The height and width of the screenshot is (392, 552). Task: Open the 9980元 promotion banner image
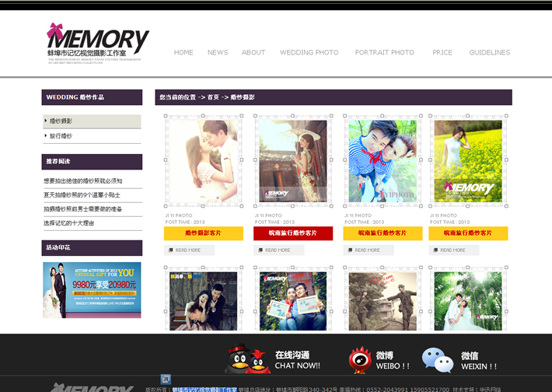(92, 289)
